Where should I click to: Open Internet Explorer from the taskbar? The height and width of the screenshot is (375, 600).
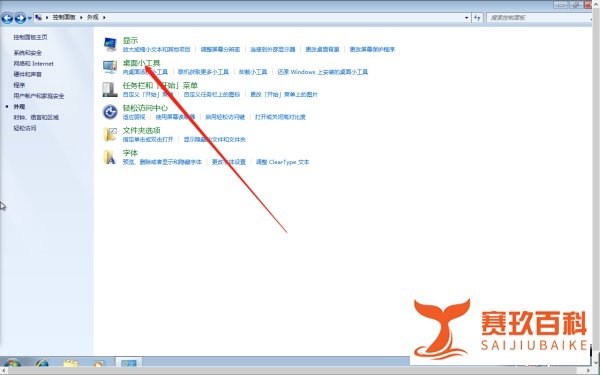(42, 363)
